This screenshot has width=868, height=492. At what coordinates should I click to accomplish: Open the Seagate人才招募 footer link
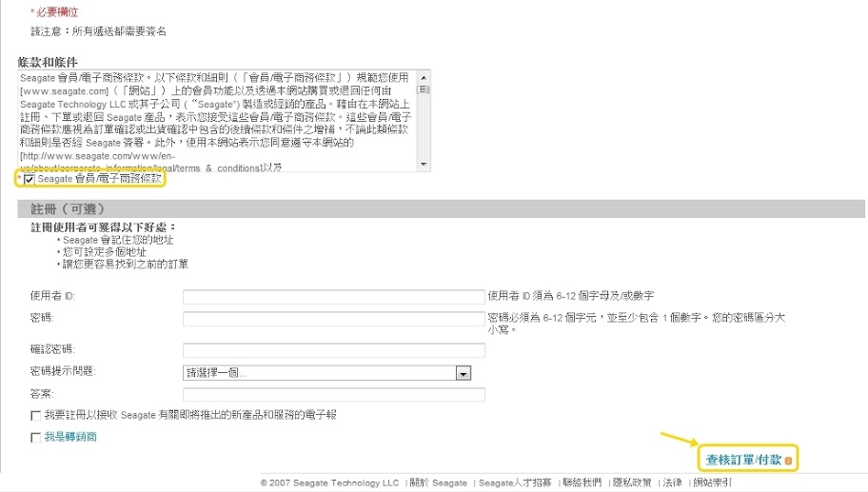click(x=515, y=483)
